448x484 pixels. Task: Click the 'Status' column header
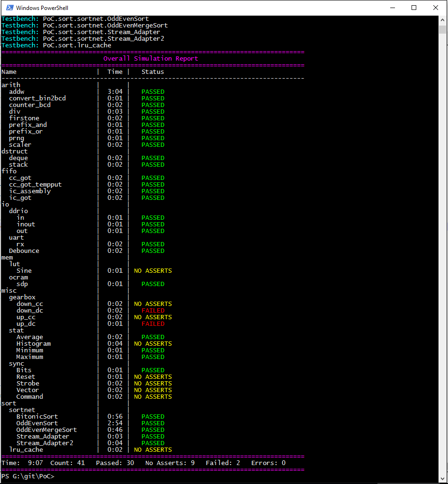(x=153, y=72)
